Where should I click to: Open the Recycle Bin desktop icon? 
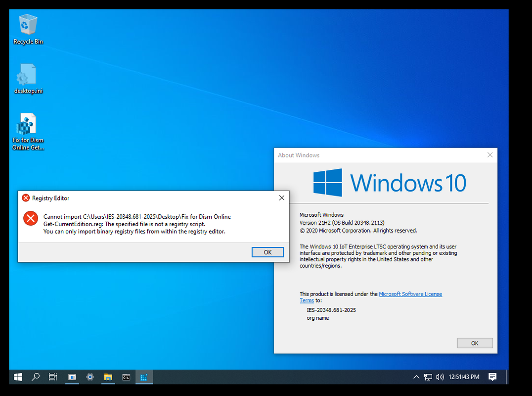pos(28,30)
